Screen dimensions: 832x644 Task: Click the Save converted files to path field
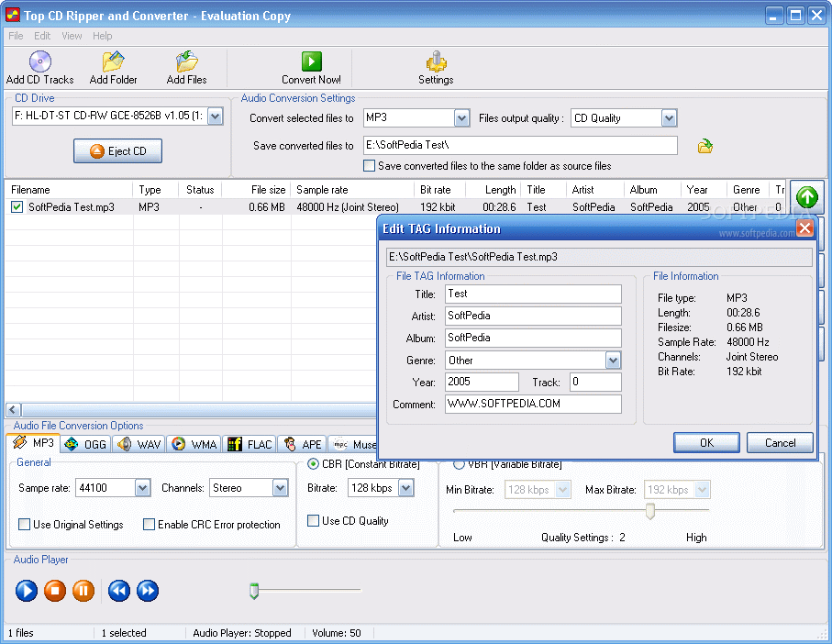pyautogui.click(x=520, y=145)
